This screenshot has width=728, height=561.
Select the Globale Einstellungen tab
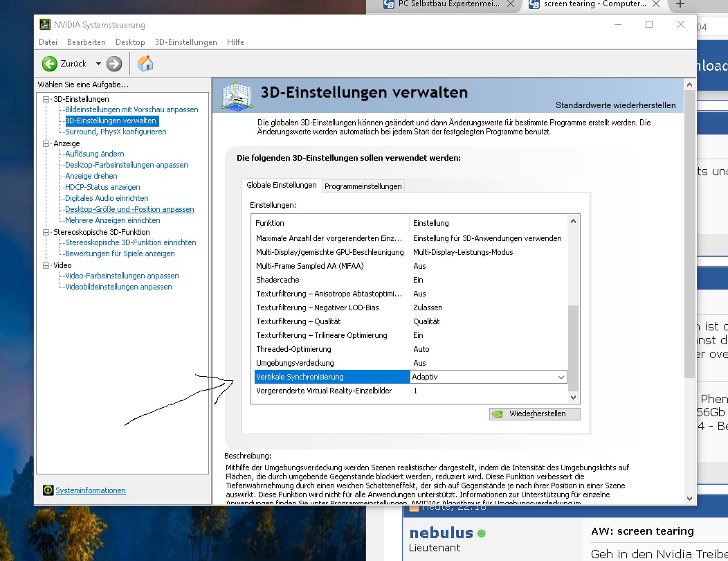[282, 185]
